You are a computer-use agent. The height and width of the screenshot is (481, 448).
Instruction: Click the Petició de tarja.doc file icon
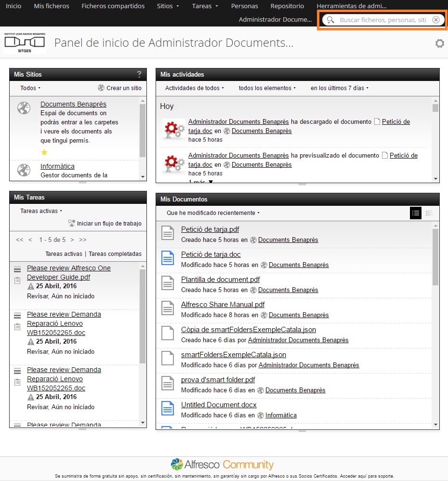click(x=168, y=258)
